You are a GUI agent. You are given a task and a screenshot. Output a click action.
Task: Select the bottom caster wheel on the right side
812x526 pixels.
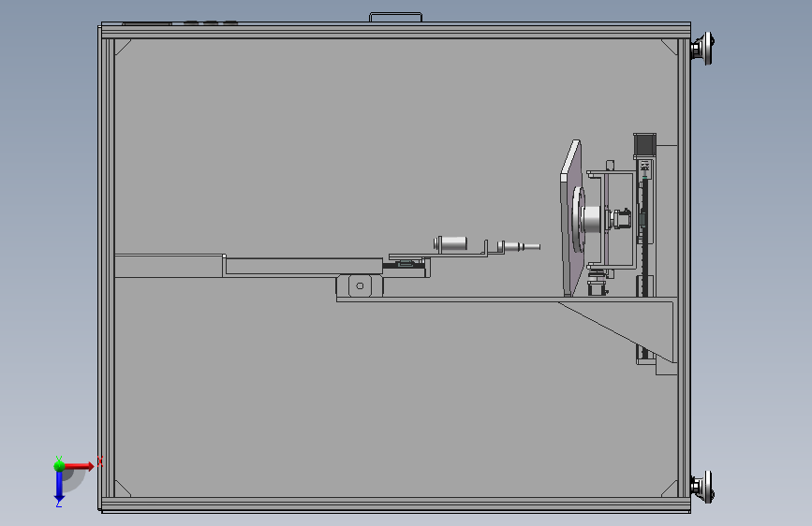coord(702,487)
